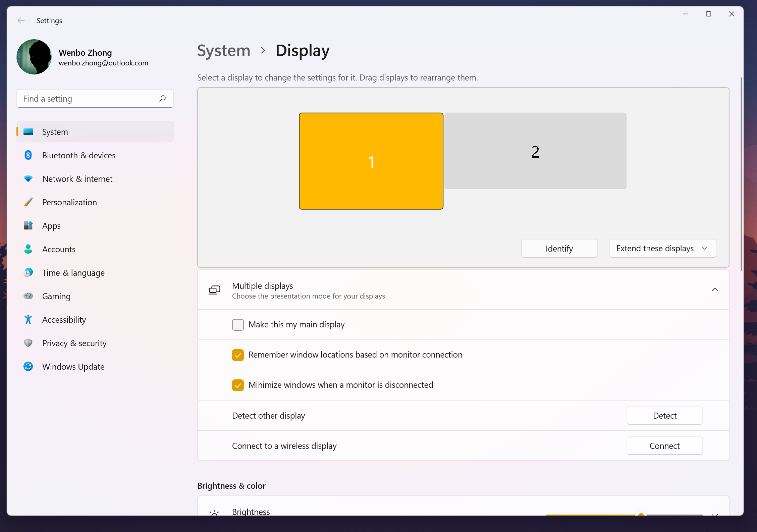Go to Time & language settings
The width and height of the screenshot is (757, 532).
click(x=73, y=273)
